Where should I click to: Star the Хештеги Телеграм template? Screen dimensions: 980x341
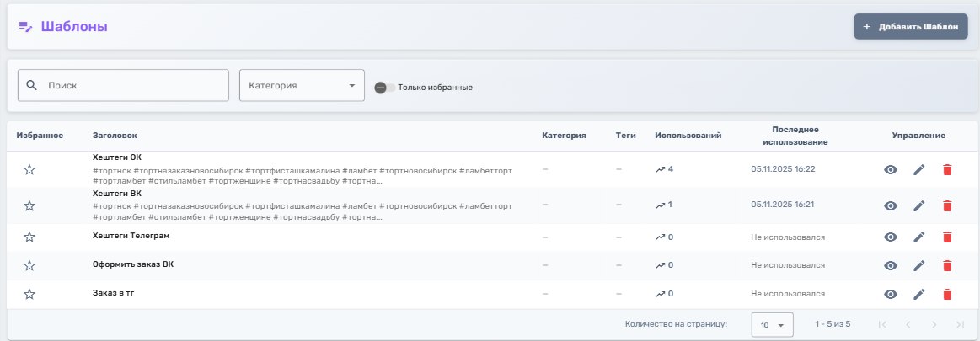pyautogui.click(x=29, y=237)
